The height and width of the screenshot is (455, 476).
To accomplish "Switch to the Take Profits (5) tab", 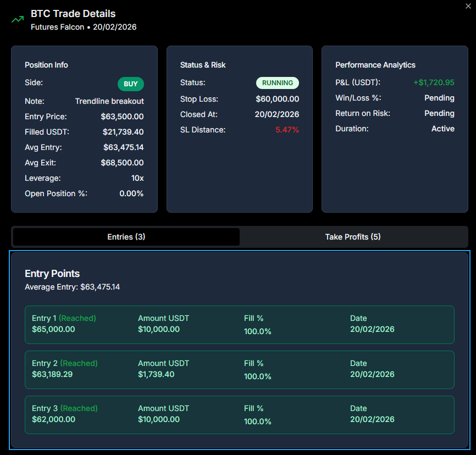I will click(x=352, y=236).
